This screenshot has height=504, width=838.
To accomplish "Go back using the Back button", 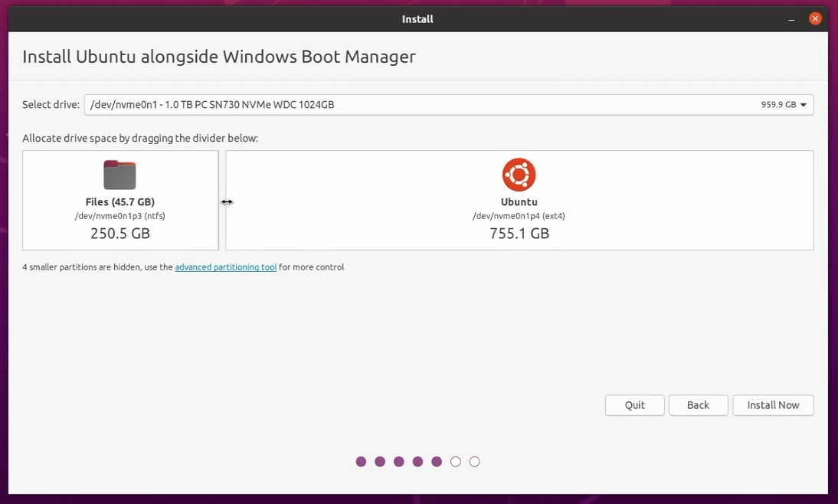I will click(x=698, y=405).
